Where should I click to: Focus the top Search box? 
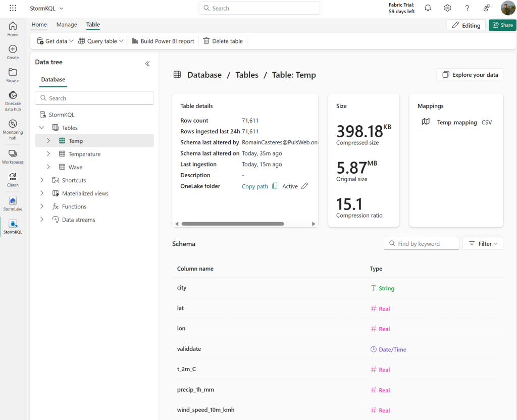point(259,8)
